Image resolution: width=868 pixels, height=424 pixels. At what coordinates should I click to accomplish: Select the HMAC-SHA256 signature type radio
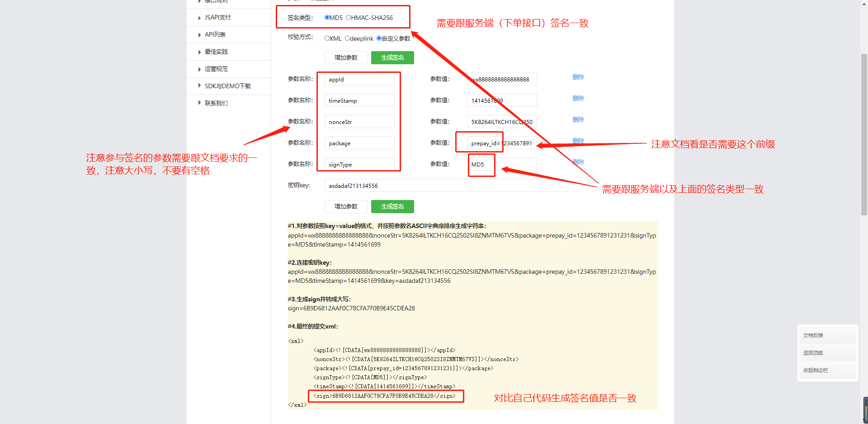point(348,18)
